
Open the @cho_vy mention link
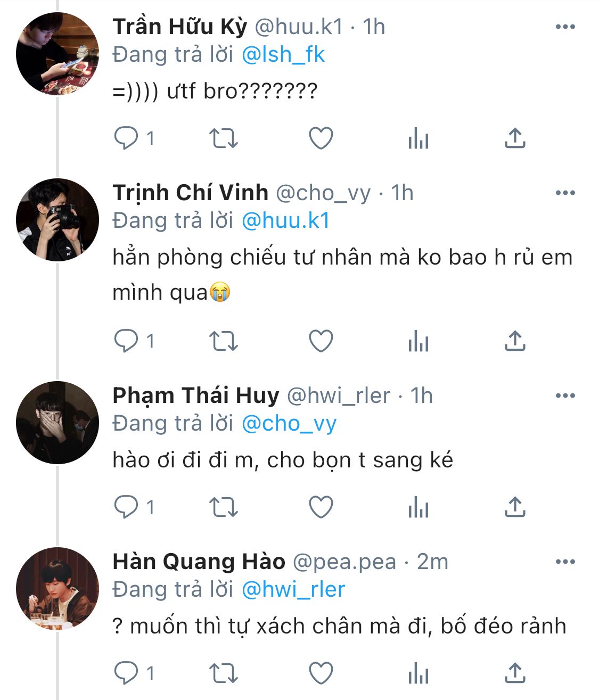click(289, 424)
